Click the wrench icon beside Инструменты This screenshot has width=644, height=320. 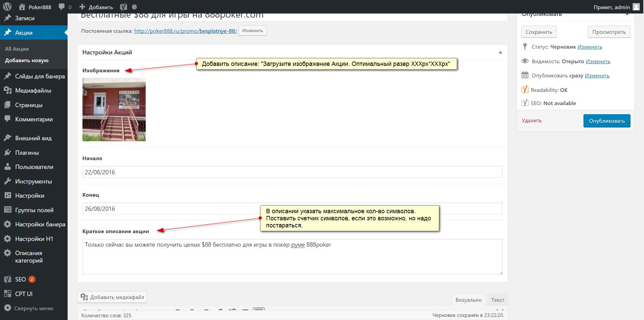click(7, 181)
